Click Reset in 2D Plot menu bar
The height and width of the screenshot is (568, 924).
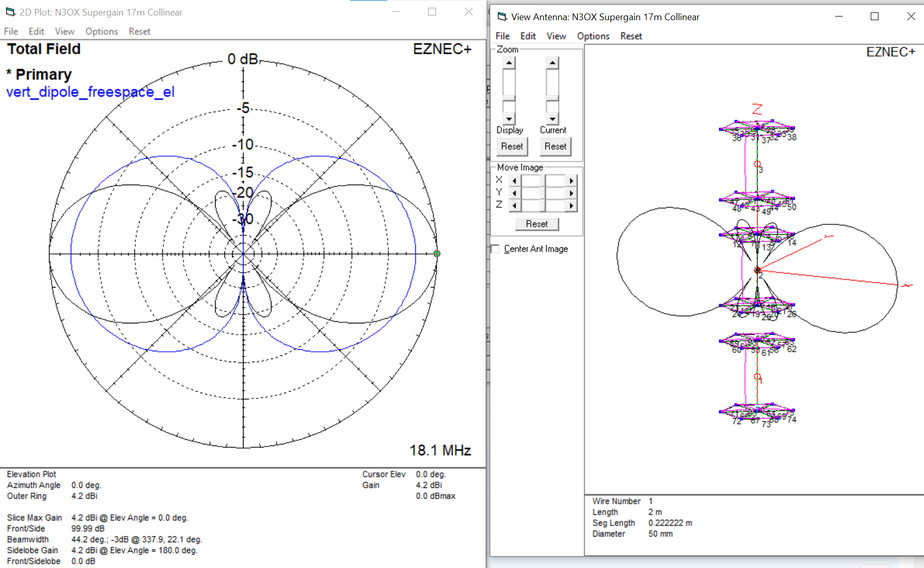tap(140, 32)
